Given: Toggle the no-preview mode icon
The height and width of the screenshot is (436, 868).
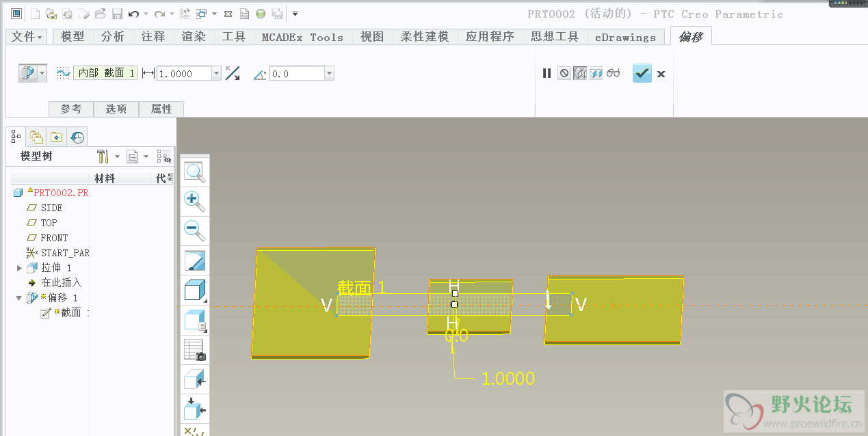Looking at the screenshot, I should [x=564, y=73].
